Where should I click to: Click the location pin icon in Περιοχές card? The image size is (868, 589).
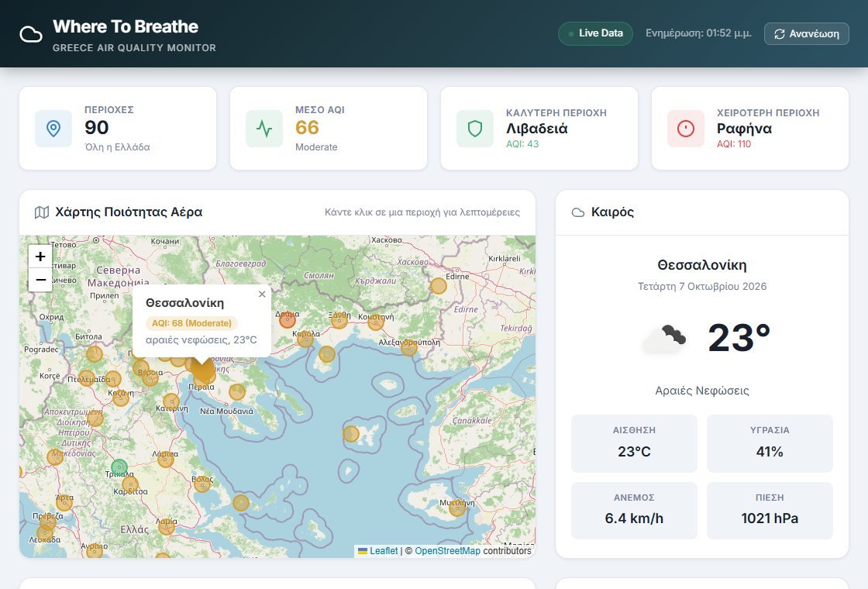53,129
